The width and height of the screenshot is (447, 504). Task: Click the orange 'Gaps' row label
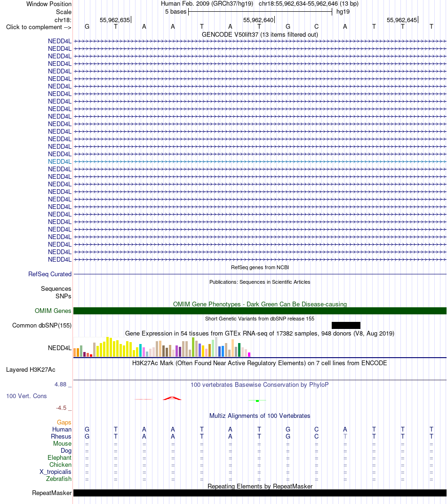pos(64,423)
